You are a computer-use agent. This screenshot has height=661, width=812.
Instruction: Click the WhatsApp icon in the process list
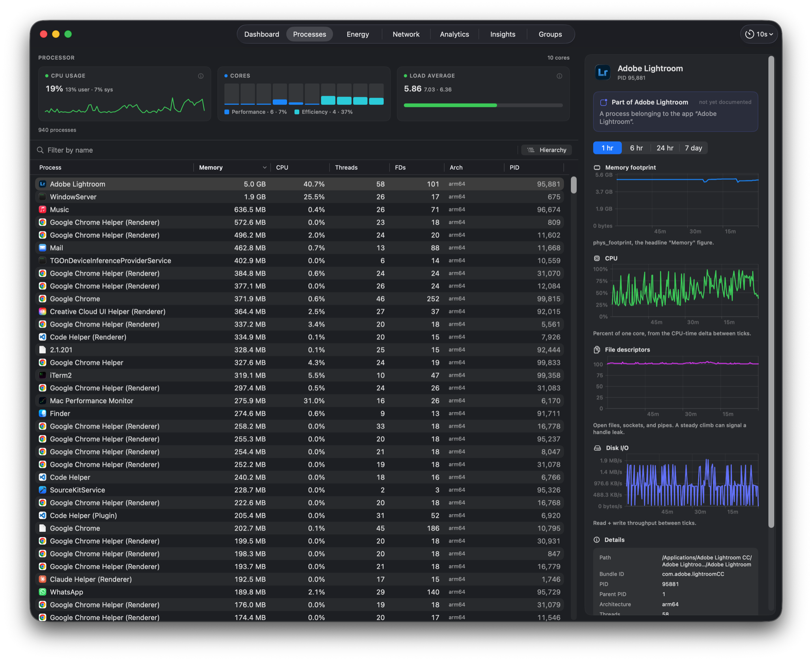click(x=42, y=592)
